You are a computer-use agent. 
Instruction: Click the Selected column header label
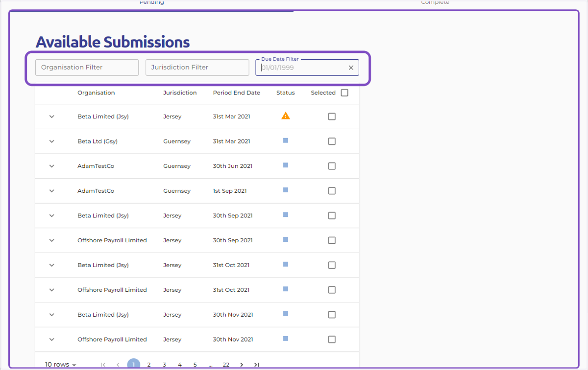[x=323, y=92]
